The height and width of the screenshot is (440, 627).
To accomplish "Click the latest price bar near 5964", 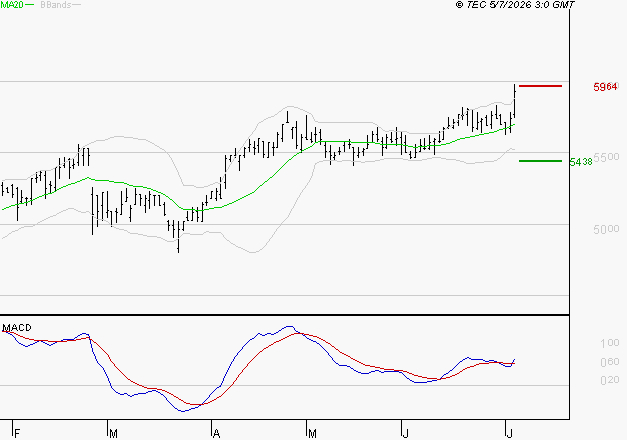I will pos(515,101).
